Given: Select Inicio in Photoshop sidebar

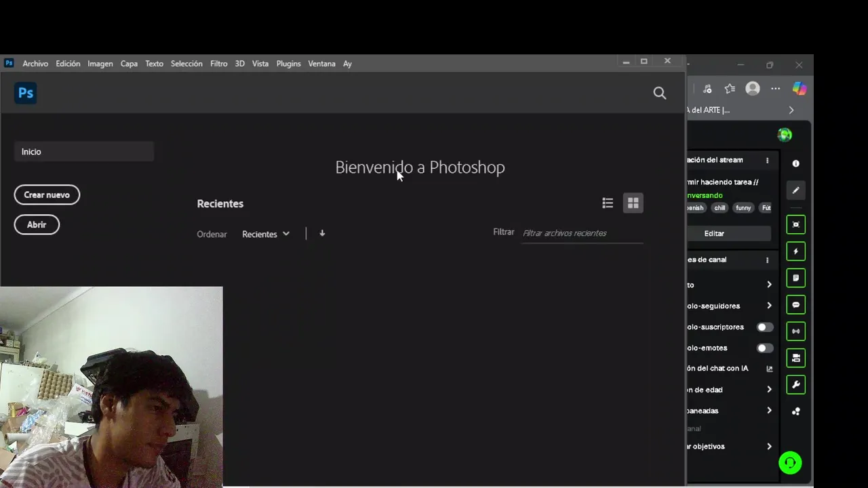Looking at the screenshot, I should [84, 152].
